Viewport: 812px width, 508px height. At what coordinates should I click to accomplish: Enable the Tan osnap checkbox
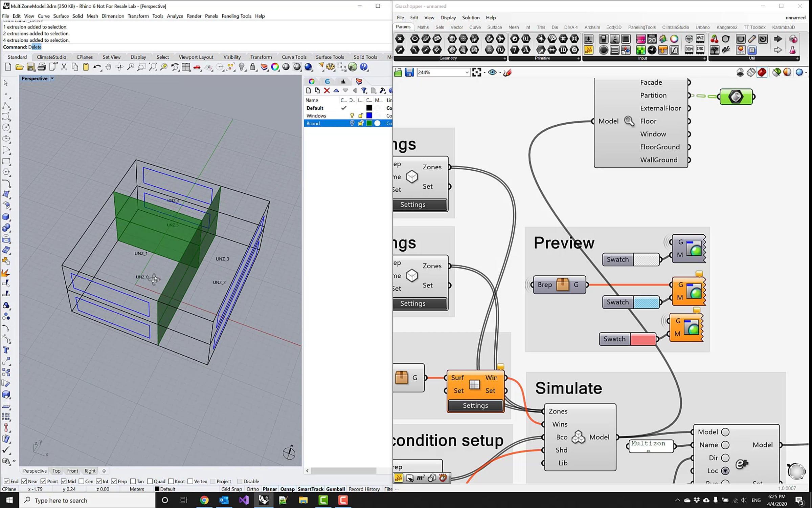click(133, 481)
